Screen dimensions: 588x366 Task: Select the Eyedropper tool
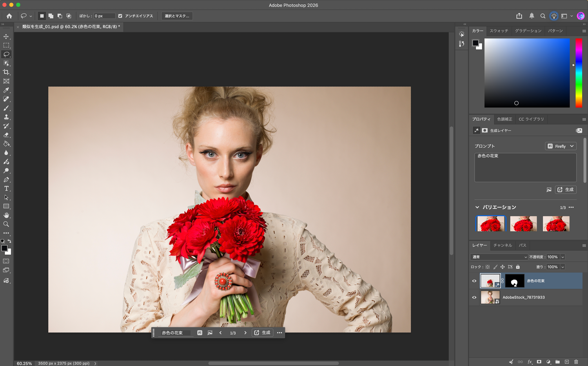[x=6, y=90]
